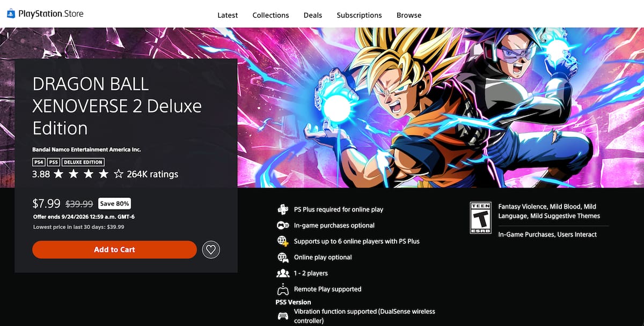Click the DualSense vibration controller icon

(283, 316)
